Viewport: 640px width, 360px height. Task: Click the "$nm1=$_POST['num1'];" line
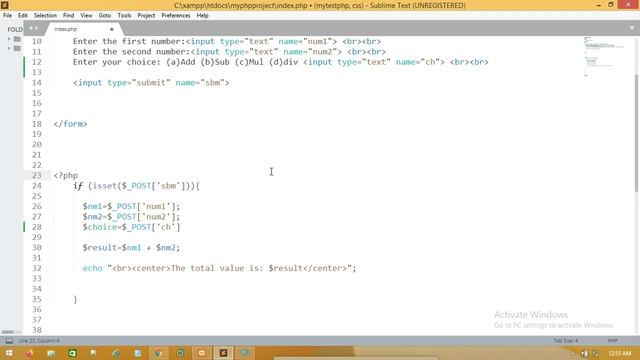point(131,207)
